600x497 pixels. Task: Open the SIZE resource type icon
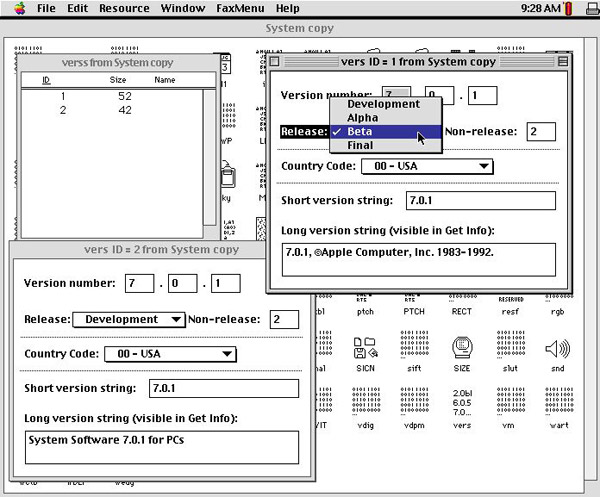(462, 352)
